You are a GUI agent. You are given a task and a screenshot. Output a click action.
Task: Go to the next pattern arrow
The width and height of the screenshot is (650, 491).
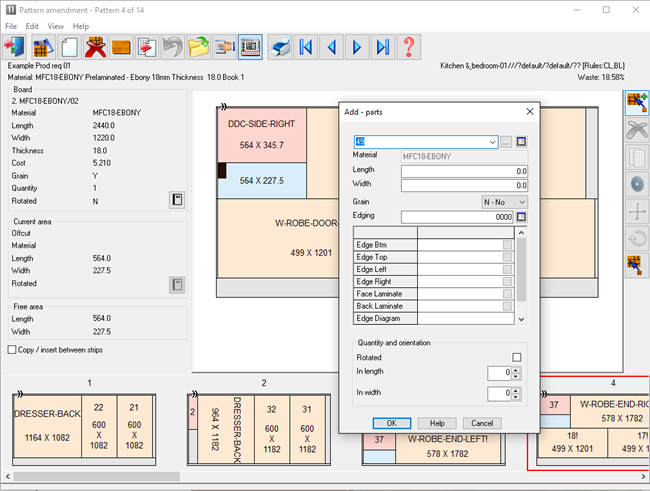point(357,47)
